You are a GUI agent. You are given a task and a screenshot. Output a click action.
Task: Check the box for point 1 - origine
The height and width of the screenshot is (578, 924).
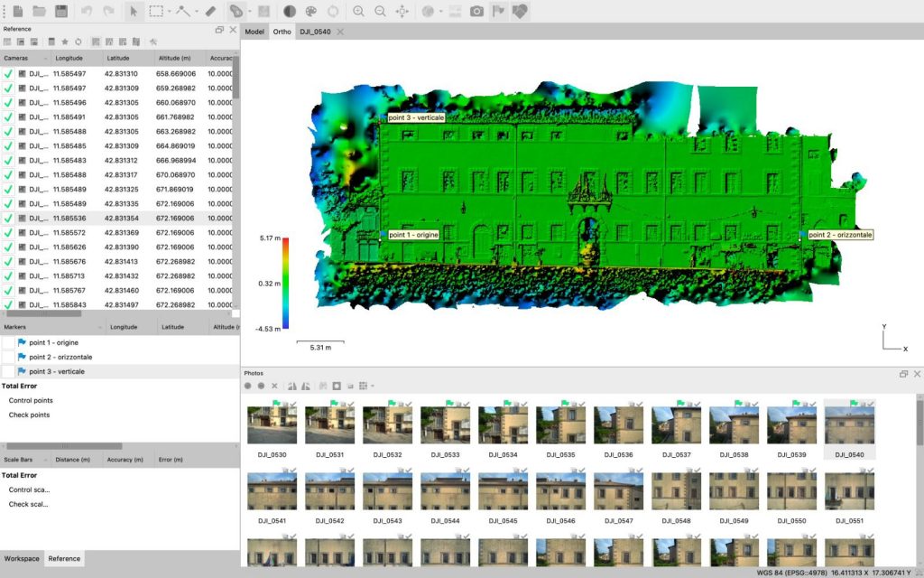click(8, 343)
